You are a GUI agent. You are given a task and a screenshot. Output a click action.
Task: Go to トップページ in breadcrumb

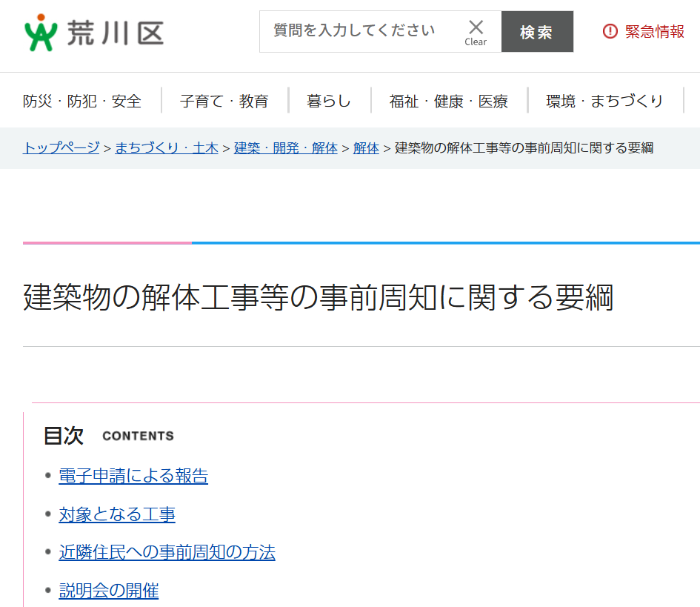pyautogui.click(x=61, y=147)
